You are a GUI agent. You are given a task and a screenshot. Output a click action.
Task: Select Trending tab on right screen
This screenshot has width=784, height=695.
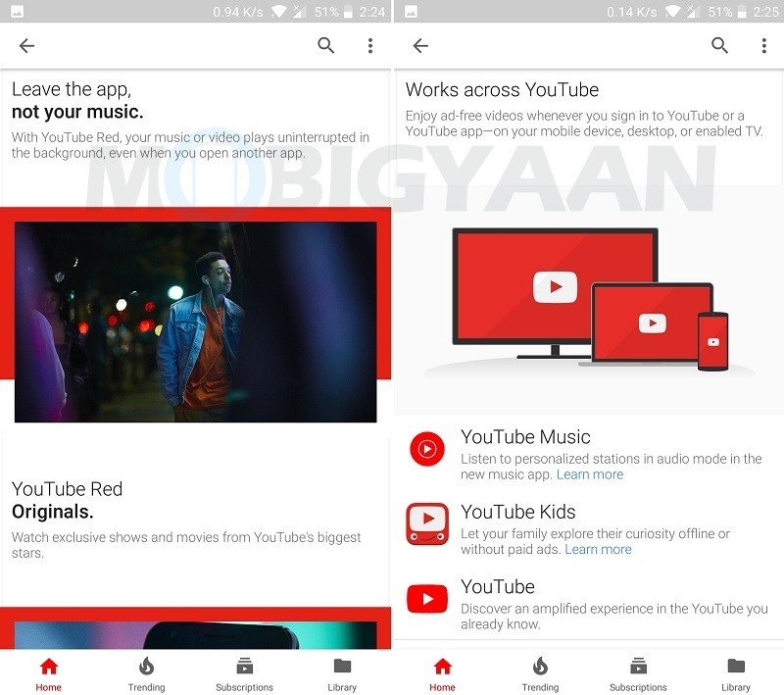pos(541,674)
